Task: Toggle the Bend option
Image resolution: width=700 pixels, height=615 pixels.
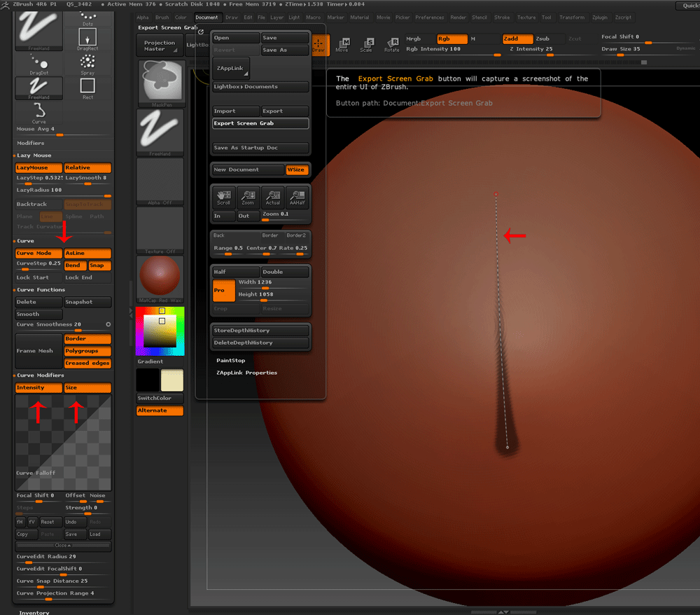Action: [x=76, y=265]
